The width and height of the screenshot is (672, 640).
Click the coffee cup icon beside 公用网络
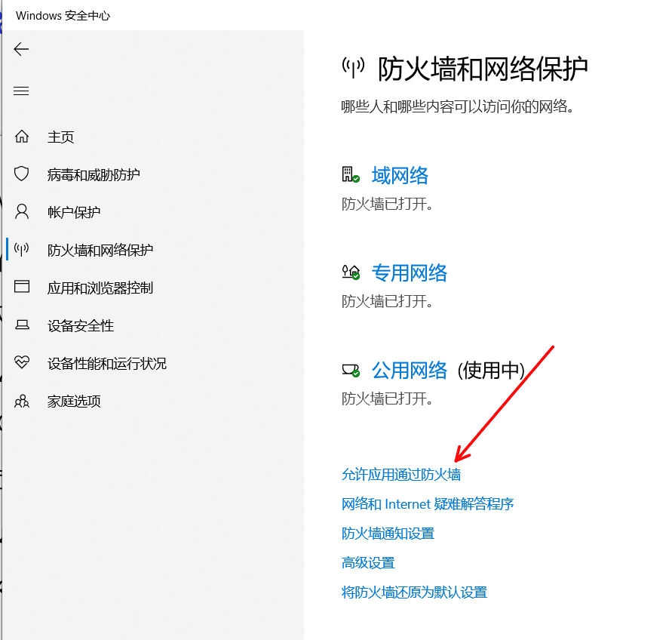[x=351, y=370]
